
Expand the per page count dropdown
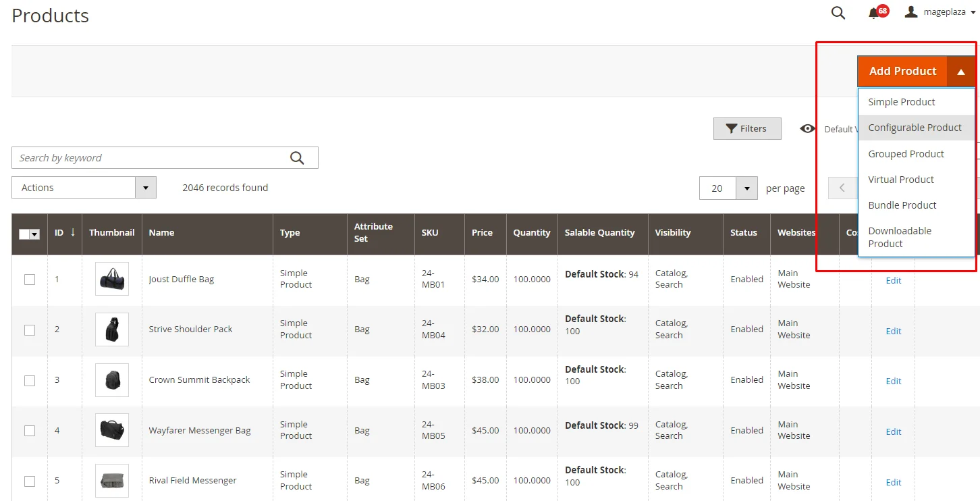click(x=746, y=188)
